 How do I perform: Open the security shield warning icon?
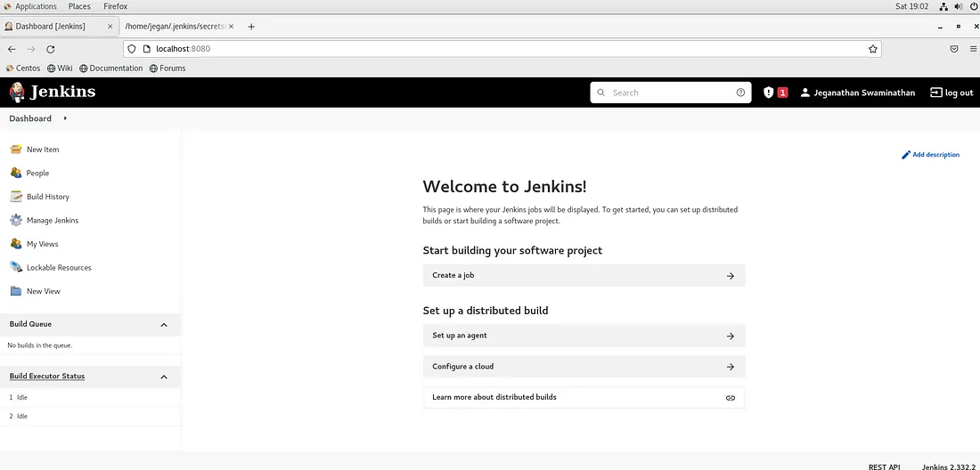coord(769,93)
